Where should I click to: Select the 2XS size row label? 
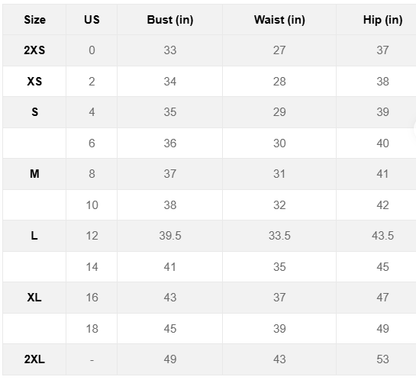pyautogui.click(x=34, y=50)
